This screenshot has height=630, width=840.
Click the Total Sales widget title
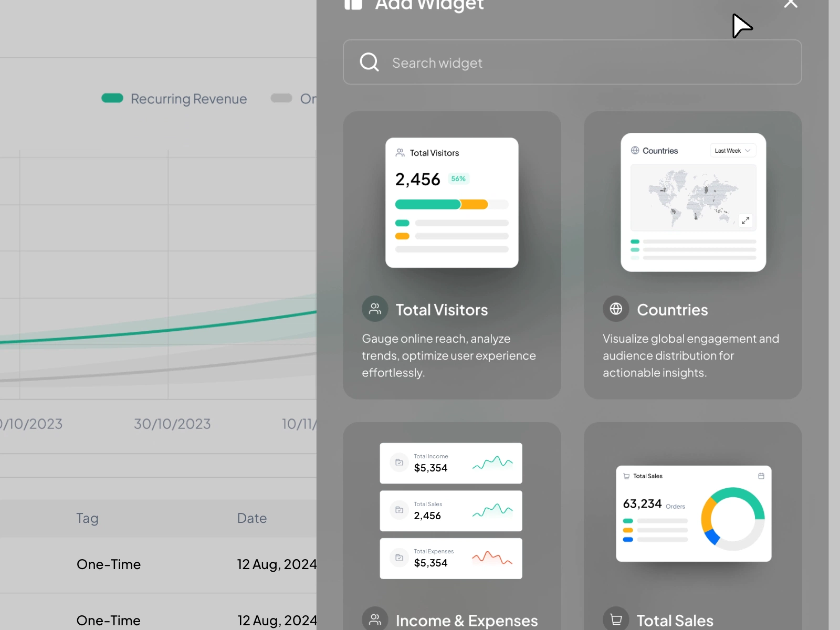coord(675,621)
